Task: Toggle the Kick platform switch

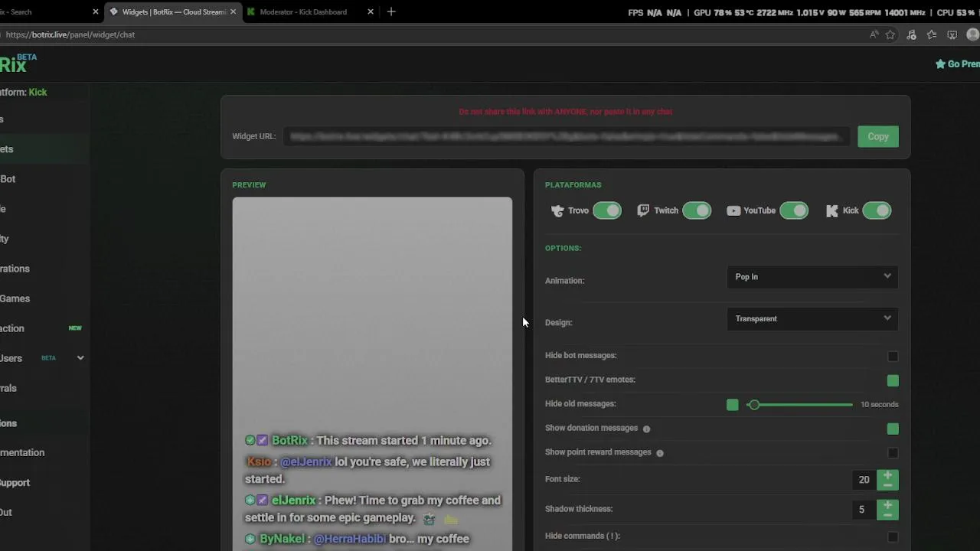Action: [x=877, y=210]
